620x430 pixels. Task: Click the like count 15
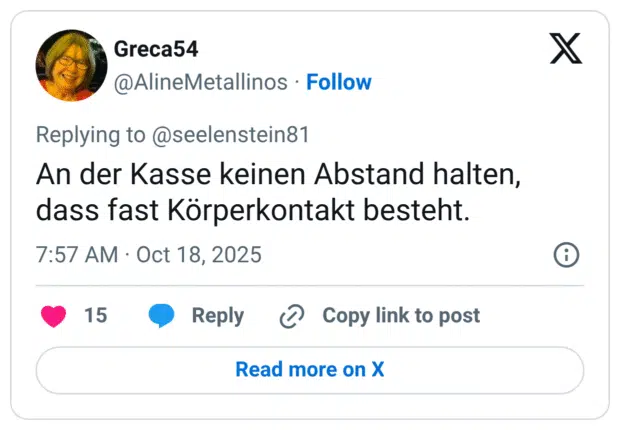(95, 316)
